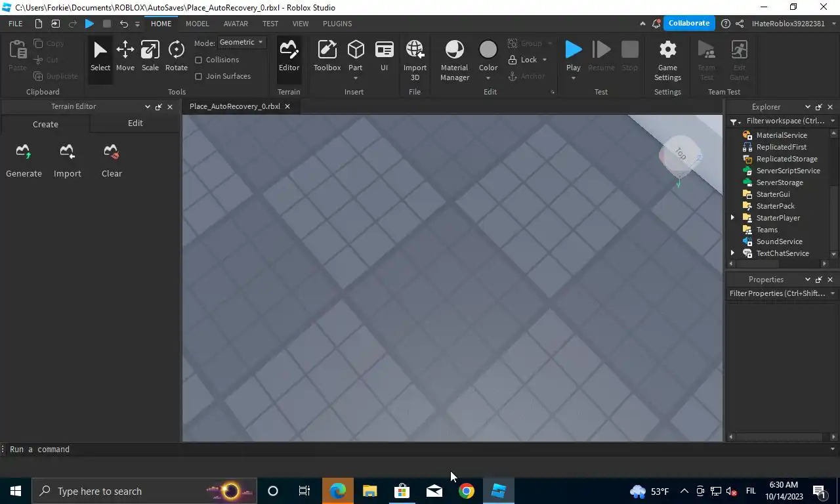Screen dimensions: 840x504
Task: Select the Lock tool
Action: click(x=523, y=60)
